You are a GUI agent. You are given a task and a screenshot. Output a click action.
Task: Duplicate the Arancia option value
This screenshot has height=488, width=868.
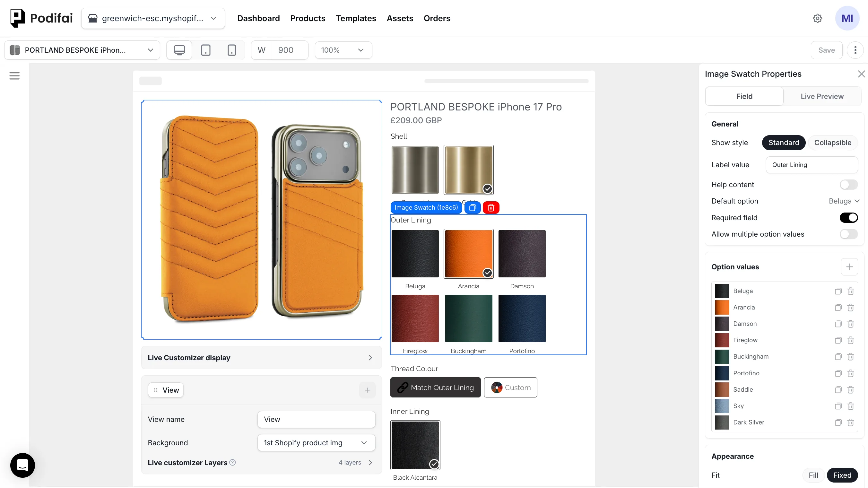(x=838, y=308)
